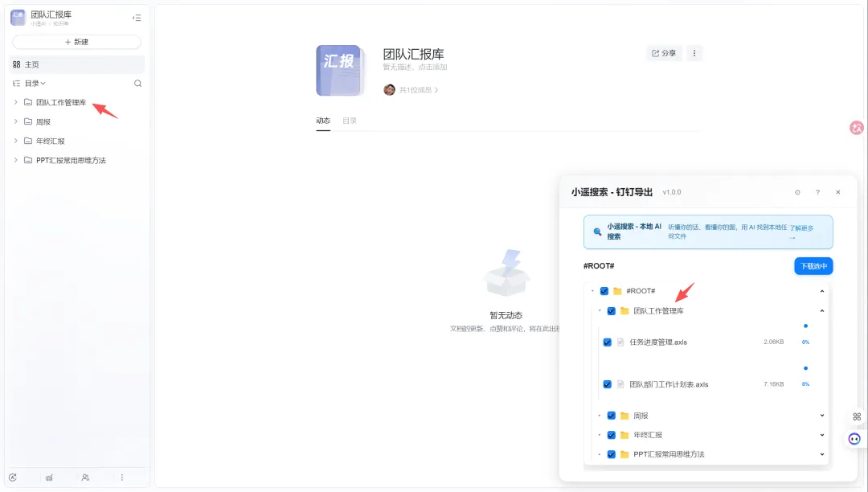Expand 周报 chevron in sidebar
The height and width of the screenshot is (492, 868).
(x=15, y=121)
